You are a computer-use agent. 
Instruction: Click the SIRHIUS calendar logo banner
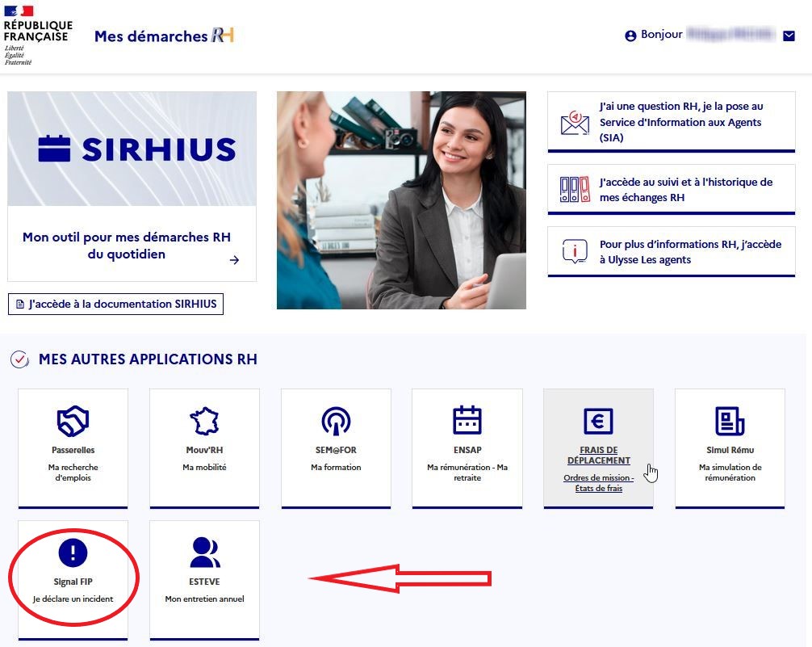[132, 149]
